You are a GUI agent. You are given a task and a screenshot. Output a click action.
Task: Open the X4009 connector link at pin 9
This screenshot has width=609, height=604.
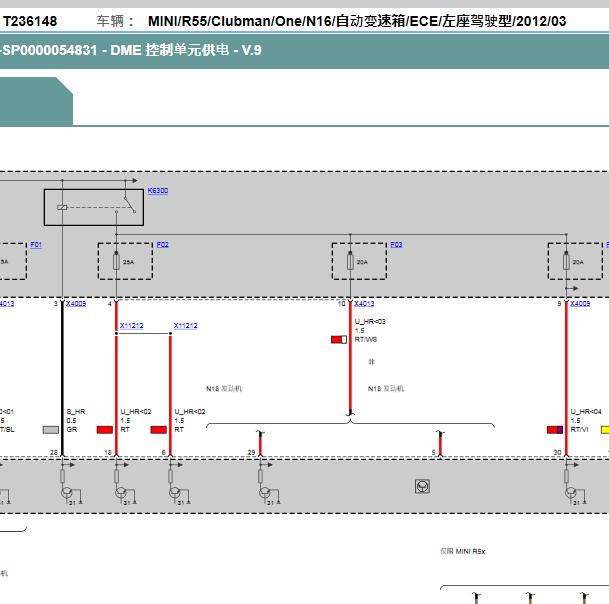coord(580,303)
